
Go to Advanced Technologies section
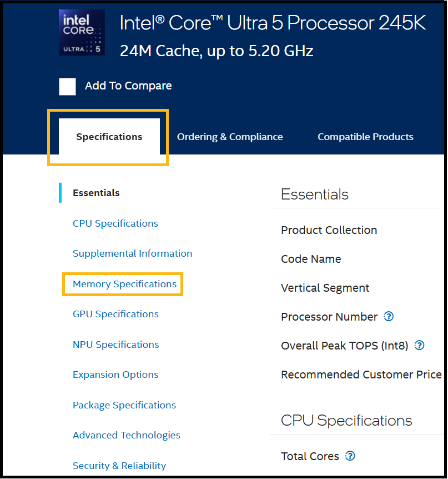click(x=127, y=435)
